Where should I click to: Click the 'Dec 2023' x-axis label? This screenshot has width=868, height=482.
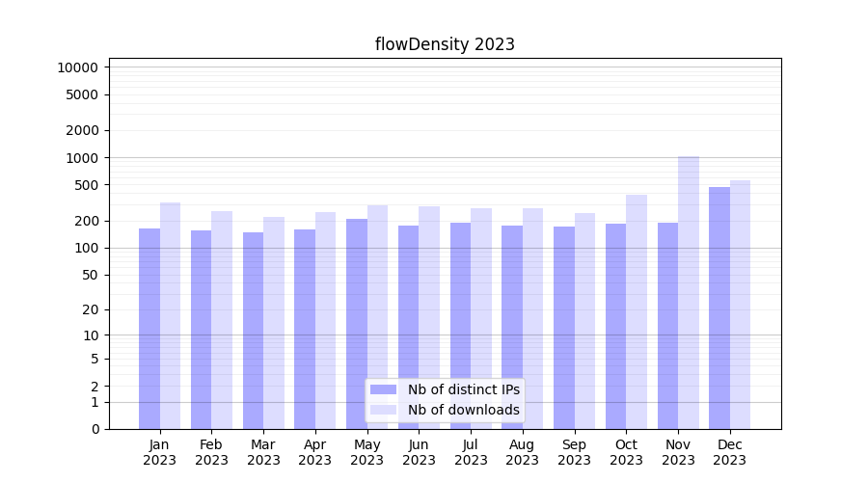[730, 452]
